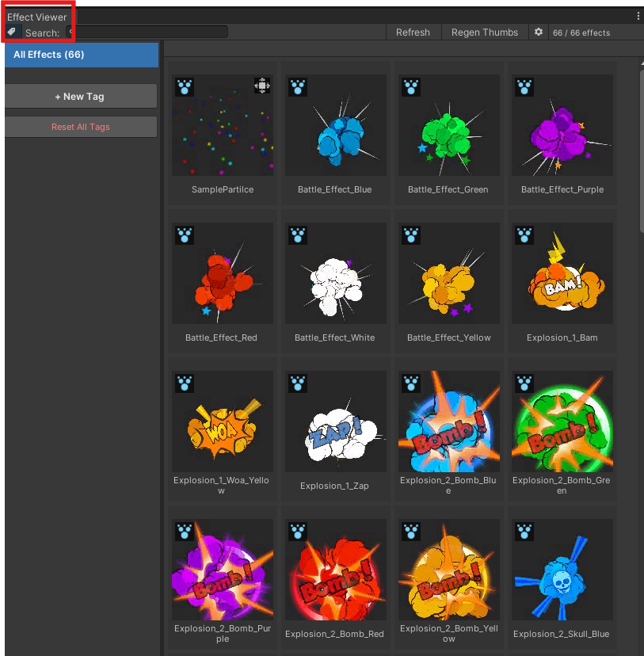The image size is (644, 656).
Task: Select the Explosion_2_Bomb_Red effect thumbnail
Action: click(336, 570)
